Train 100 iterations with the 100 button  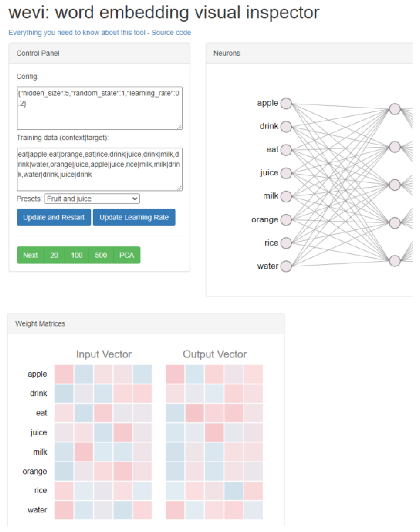[76, 255]
